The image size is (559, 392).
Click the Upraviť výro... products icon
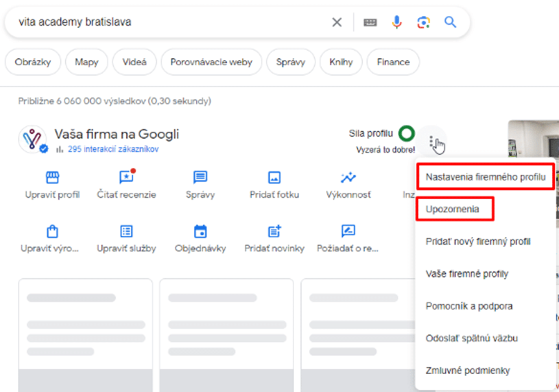[x=52, y=231]
